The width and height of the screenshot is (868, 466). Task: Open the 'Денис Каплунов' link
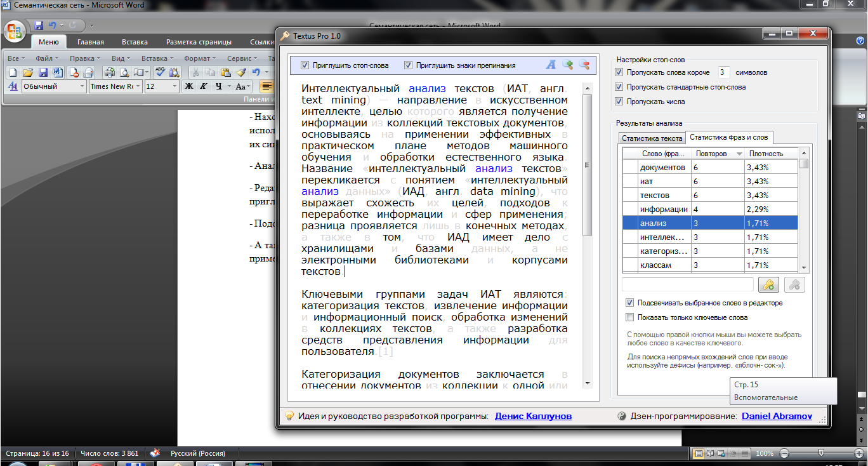pos(533,416)
